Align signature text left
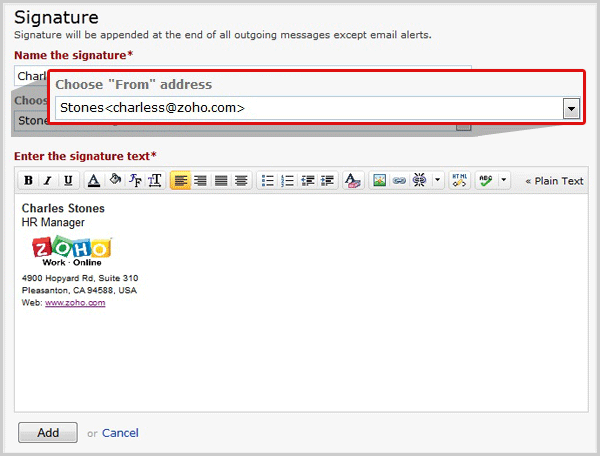 click(x=180, y=181)
